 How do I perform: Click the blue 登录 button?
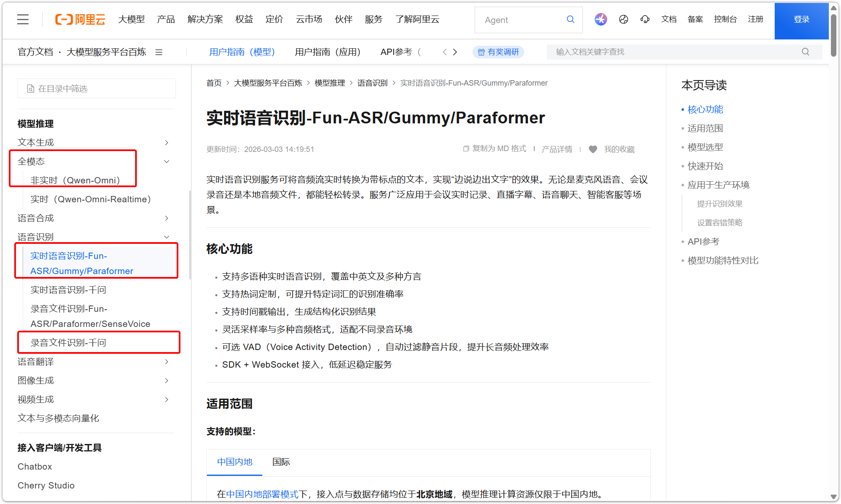(x=801, y=19)
